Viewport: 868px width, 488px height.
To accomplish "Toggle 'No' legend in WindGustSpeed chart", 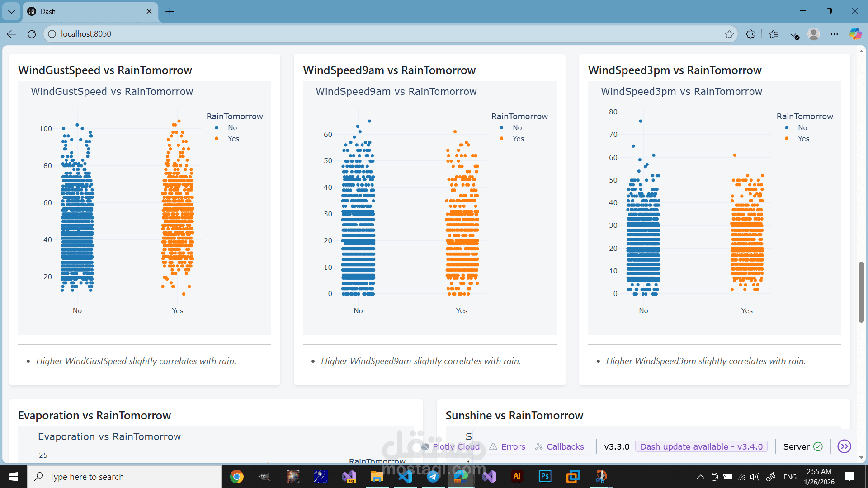I will point(232,128).
